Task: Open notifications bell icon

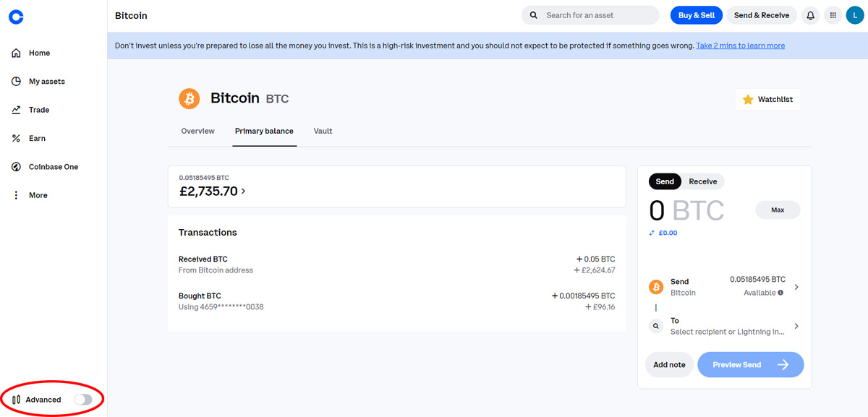Action: point(811,15)
